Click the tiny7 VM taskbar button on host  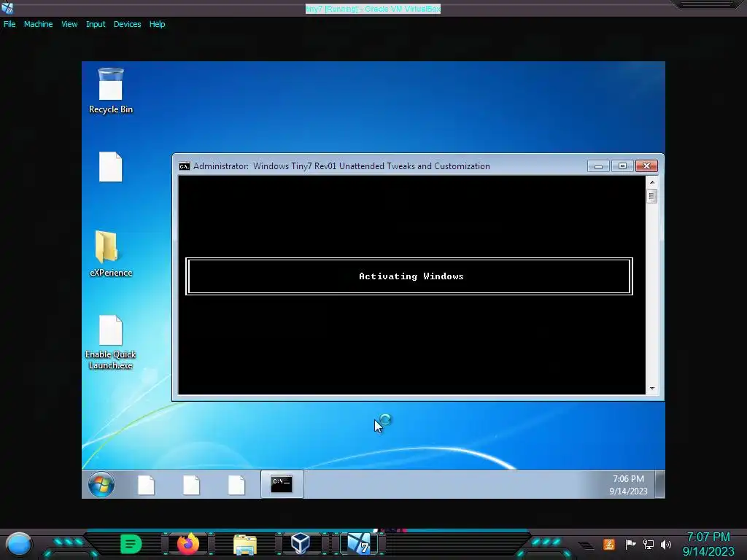click(359, 544)
